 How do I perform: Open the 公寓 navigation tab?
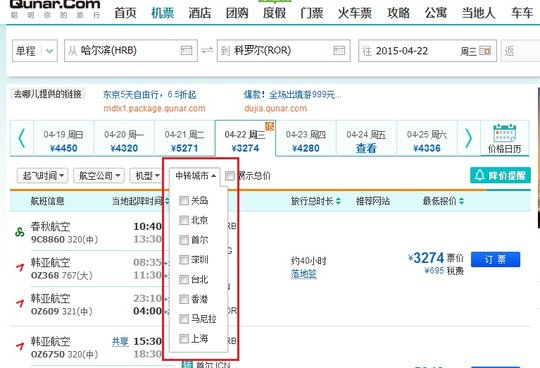point(436,13)
